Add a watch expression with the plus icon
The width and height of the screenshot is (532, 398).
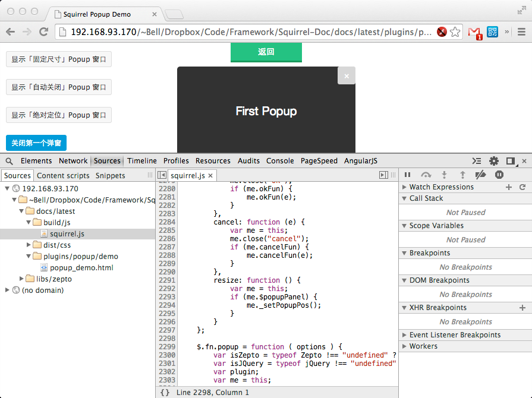point(509,187)
